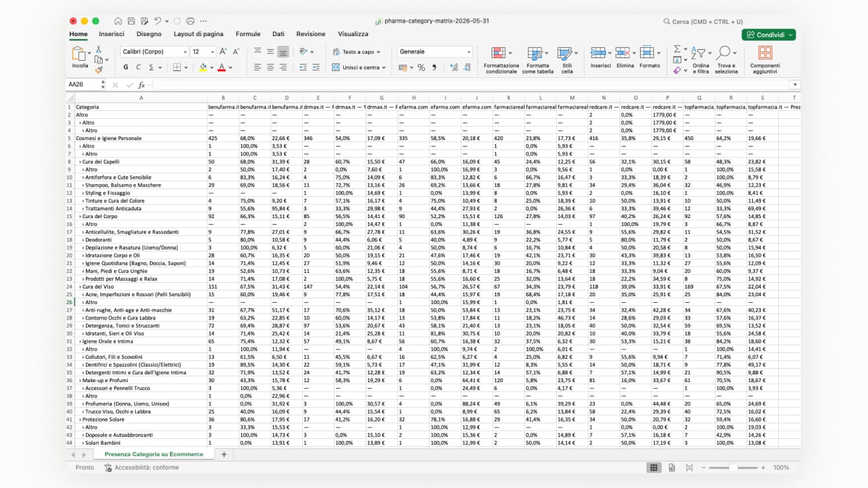Image resolution: width=868 pixels, height=488 pixels.
Task: Open the font color dropdown arrow
Action: tap(230, 67)
